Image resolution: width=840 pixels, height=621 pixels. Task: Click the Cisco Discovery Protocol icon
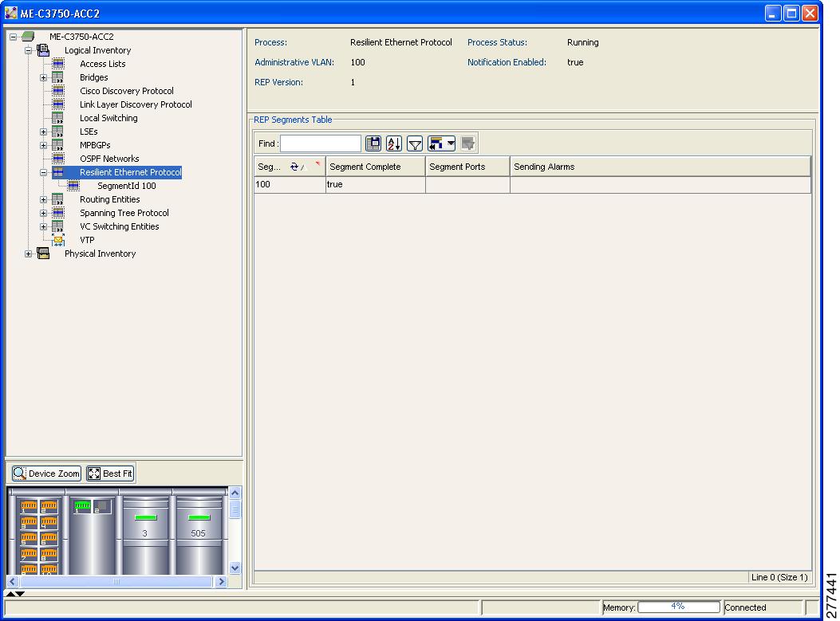pyautogui.click(x=58, y=91)
